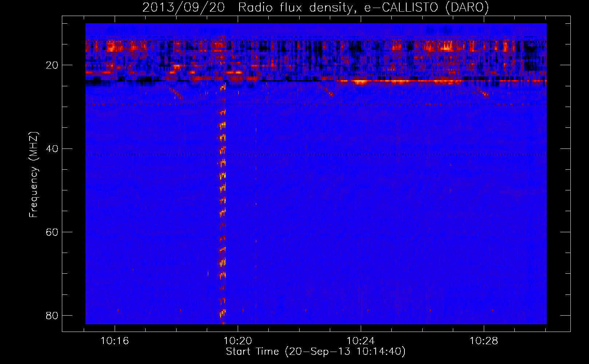Screen dimensions: 589x364
Task: Click the '80' frequency tick label
Action: coord(52,315)
